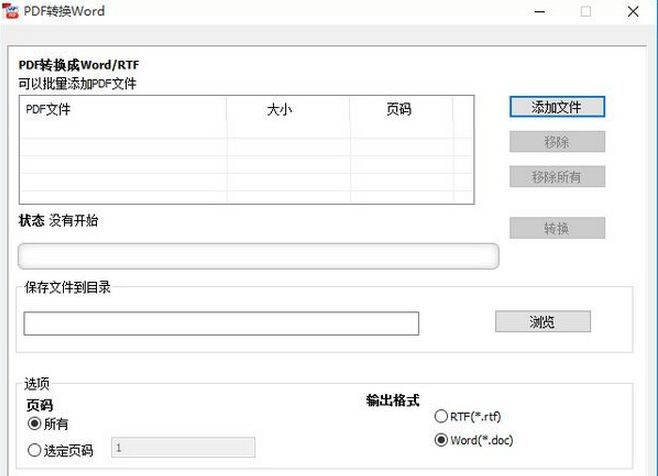658x476 pixels.
Task: Minimize the PDF转换Word window
Action: [540, 12]
